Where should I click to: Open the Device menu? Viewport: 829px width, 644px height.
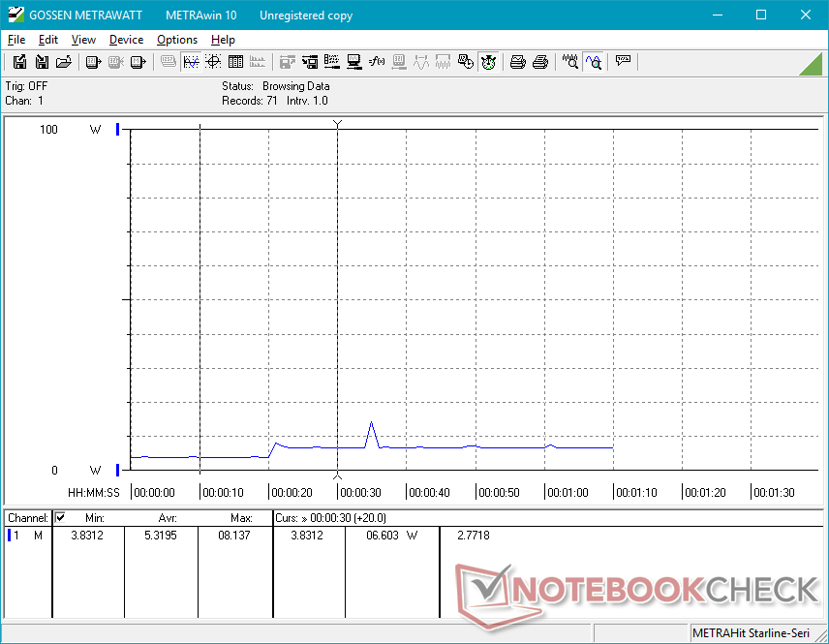(x=126, y=40)
